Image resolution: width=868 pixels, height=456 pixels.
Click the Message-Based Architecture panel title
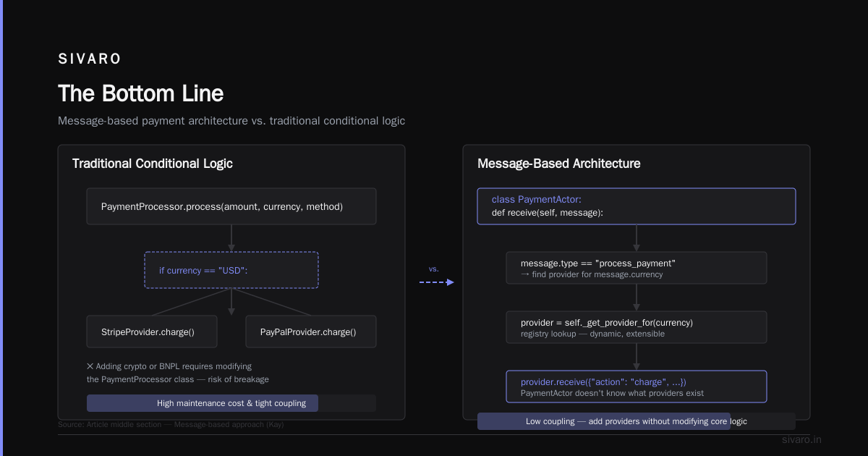(558, 164)
